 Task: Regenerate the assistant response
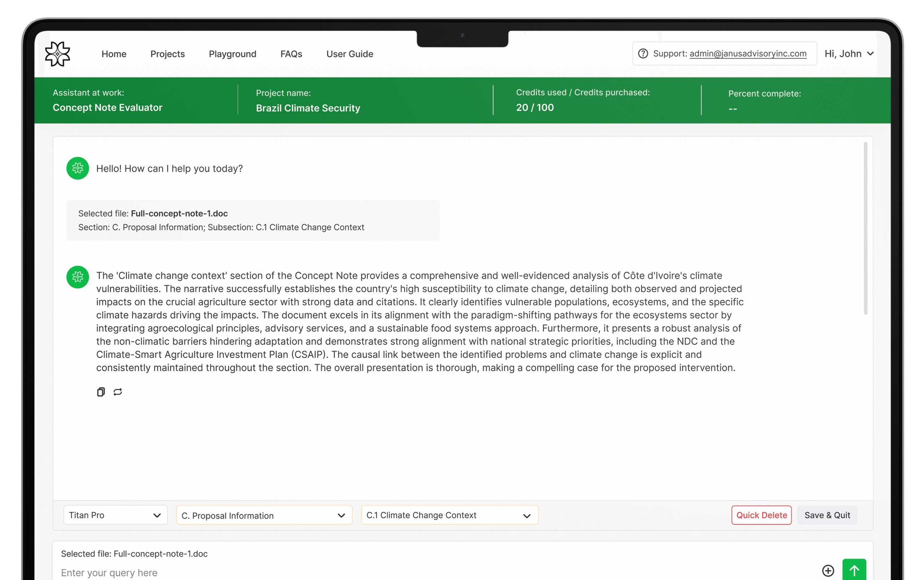118,391
